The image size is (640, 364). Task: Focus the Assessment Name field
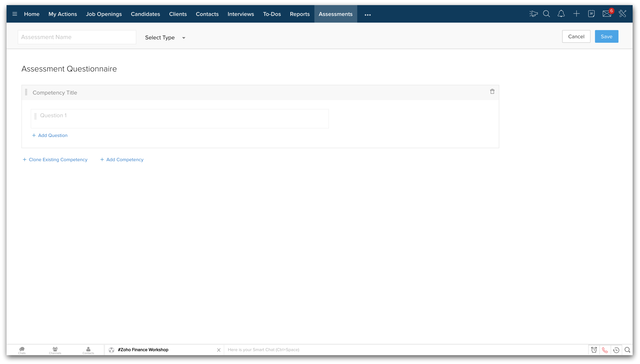[x=77, y=37]
